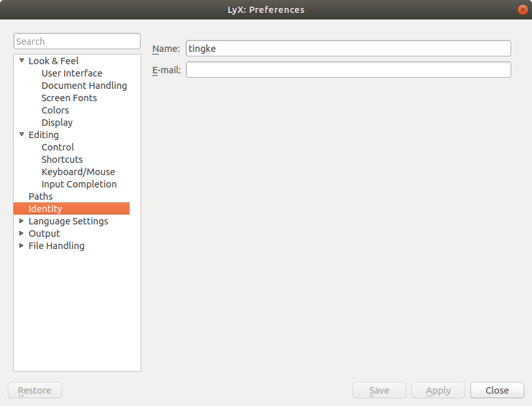Viewport: 532px width, 406px height.
Task: Expand the Output section arrow
Action: (x=21, y=233)
